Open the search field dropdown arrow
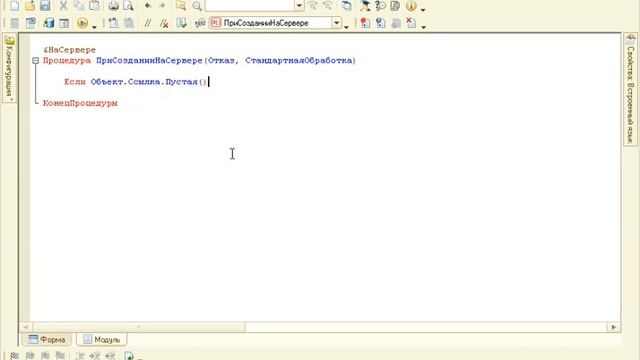 (x=299, y=6)
